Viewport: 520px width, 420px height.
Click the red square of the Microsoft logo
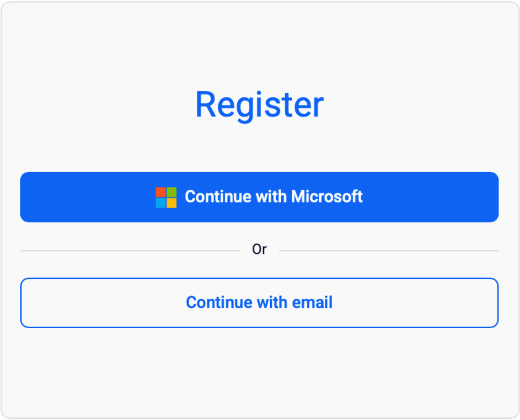tap(161, 192)
